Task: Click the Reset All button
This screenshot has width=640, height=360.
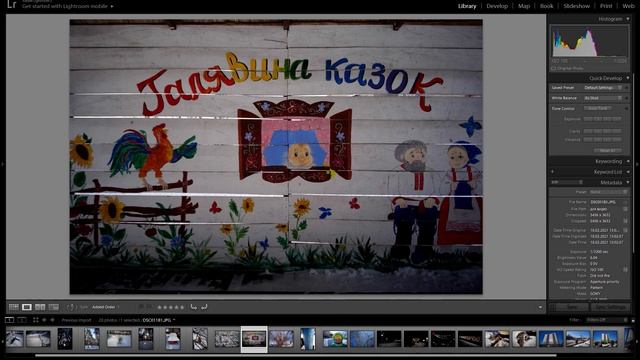Action: click(x=607, y=151)
